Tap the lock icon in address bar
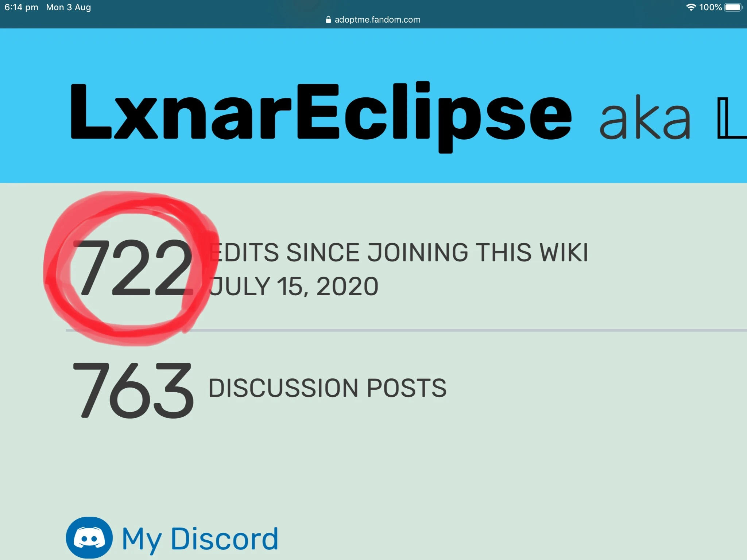Image resolution: width=747 pixels, height=560 pixels. click(328, 20)
